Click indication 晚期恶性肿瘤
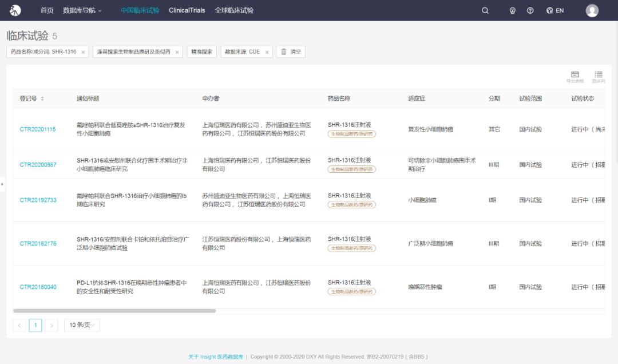Viewport: 618px width, 364px height. tap(425, 287)
